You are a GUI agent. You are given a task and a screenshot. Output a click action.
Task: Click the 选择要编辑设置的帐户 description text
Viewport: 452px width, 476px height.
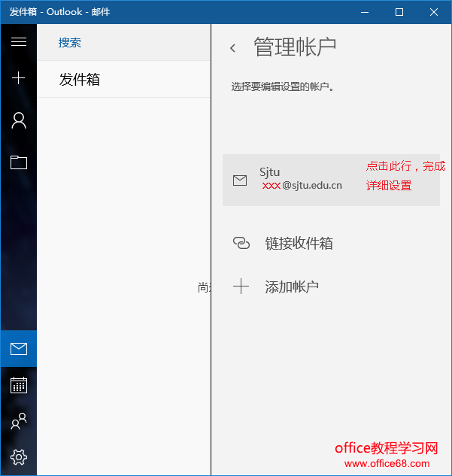(x=282, y=86)
